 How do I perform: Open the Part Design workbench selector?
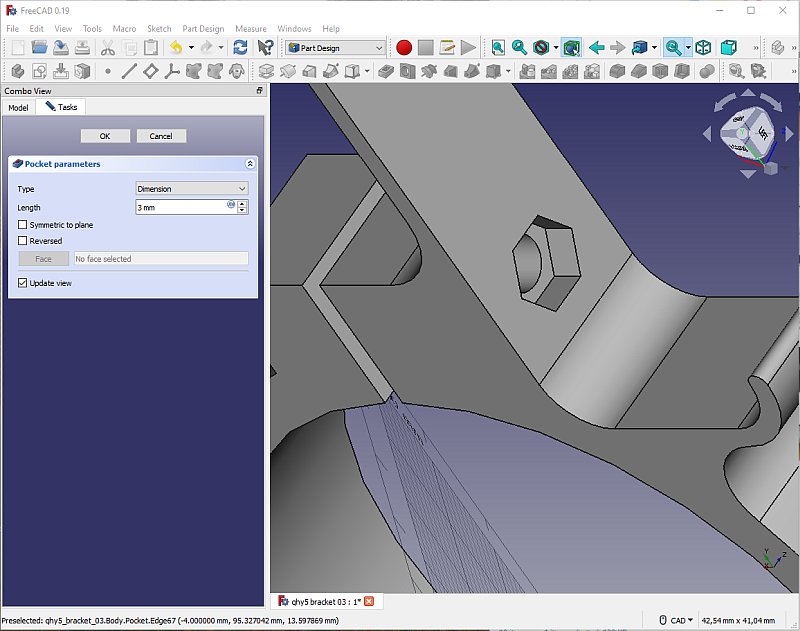(x=335, y=48)
